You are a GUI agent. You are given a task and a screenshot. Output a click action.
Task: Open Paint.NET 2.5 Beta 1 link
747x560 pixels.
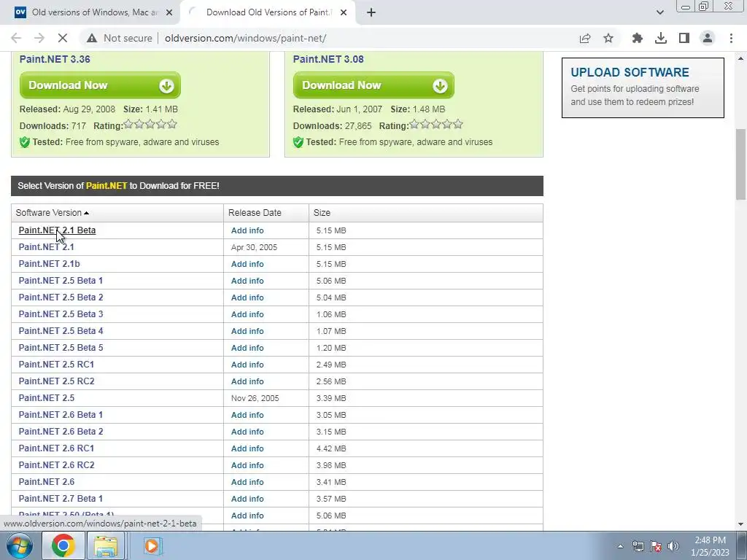pos(61,281)
